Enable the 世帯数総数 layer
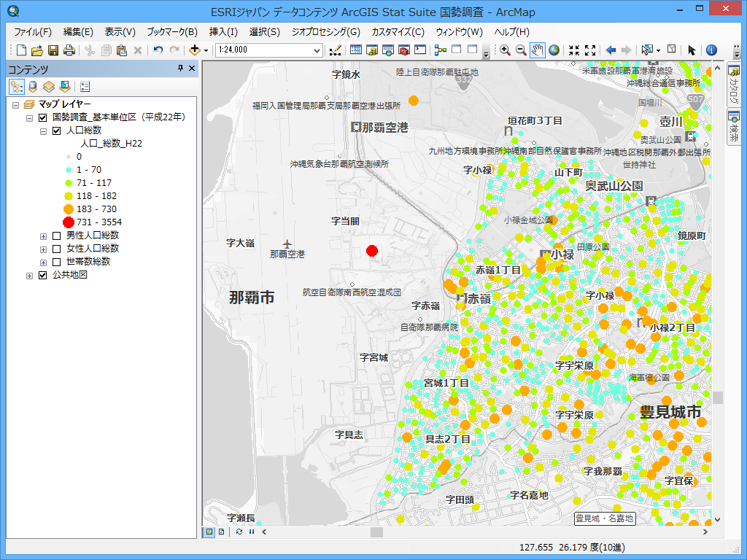This screenshot has height=560, width=747. click(57, 262)
